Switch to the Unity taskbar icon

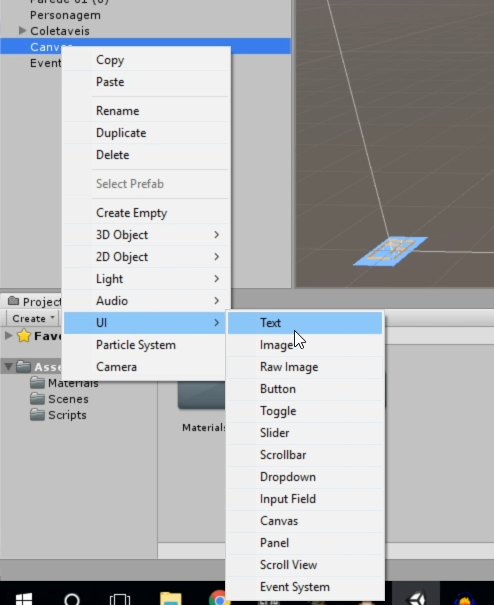coord(416,598)
